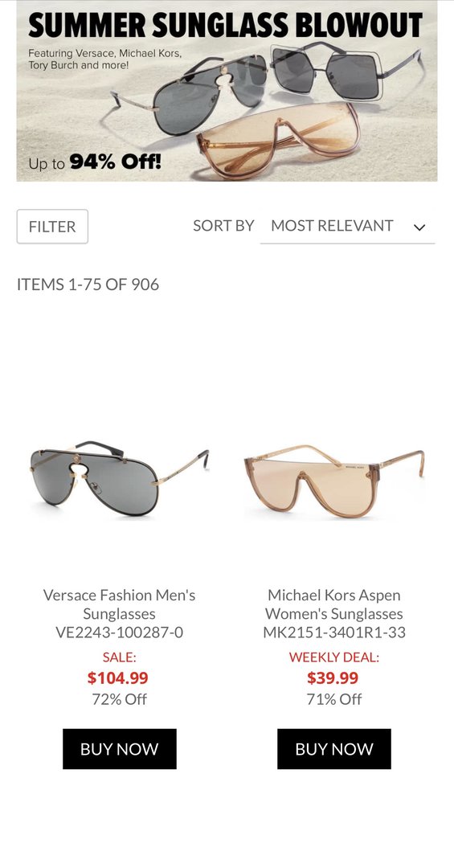Expand the MOST RELEVANT sort dropdown
Viewport: 454px width, 868px height.
pyautogui.click(x=347, y=227)
